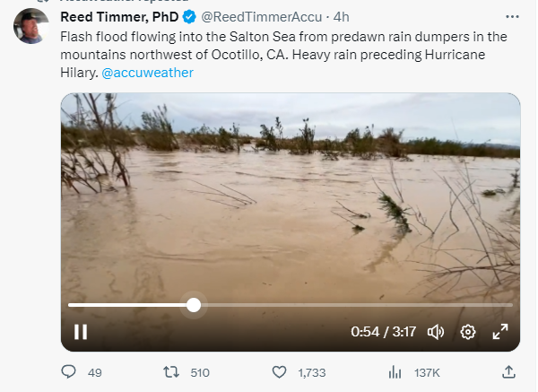Click the 1,733 likes count
Image resolution: width=538 pixels, height=392 pixels.
[x=312, y=372]
